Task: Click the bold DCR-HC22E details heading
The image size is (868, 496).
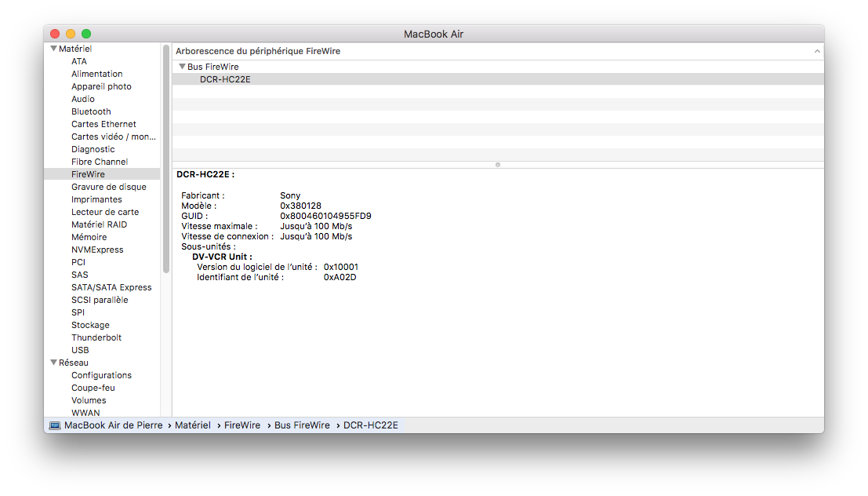Action: pos(205,174)
